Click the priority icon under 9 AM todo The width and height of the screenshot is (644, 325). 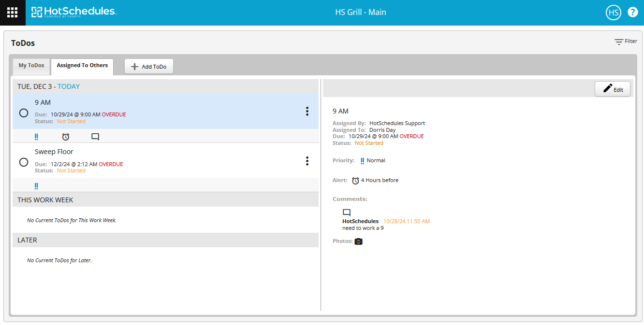(x=36, y=137)
